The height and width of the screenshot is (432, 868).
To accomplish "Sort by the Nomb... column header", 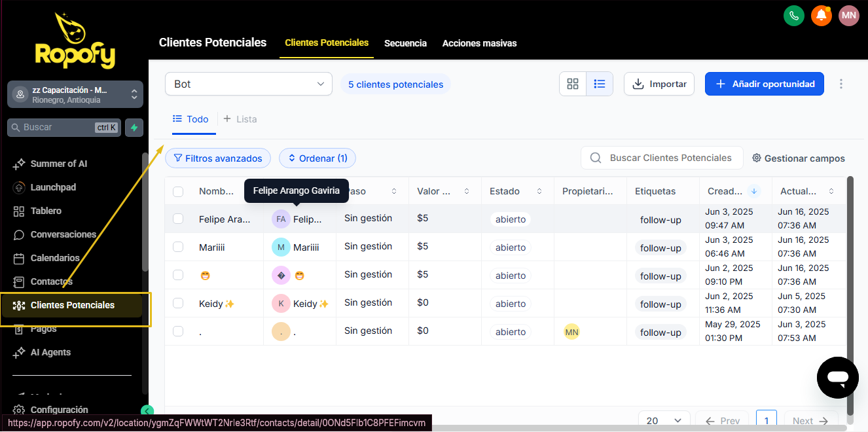I will pyautogui.click(x=216, y=191).
